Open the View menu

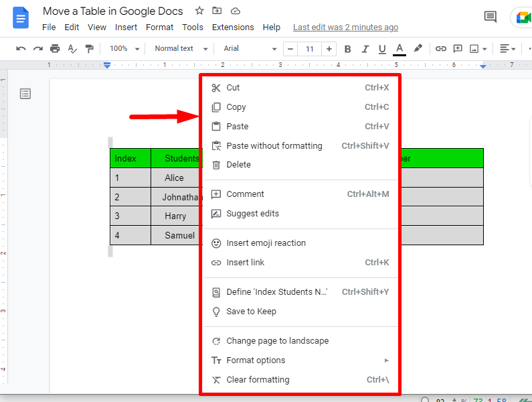point(97,27)
